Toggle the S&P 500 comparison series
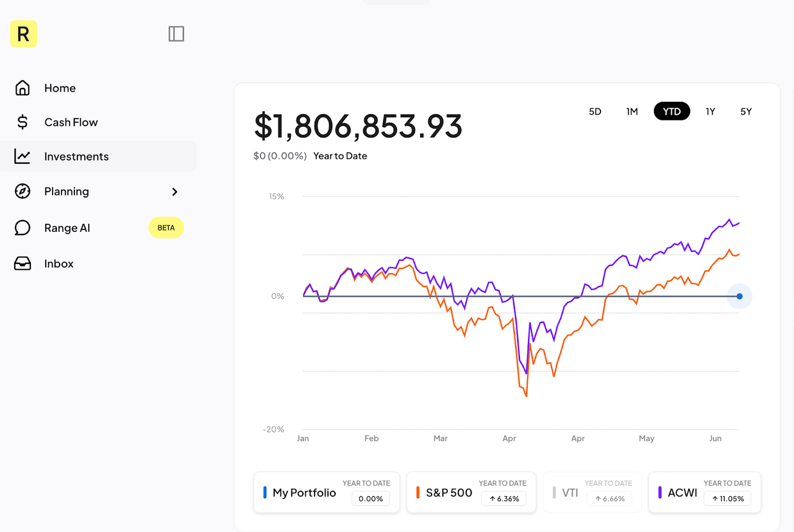 (x=471, y=492)
